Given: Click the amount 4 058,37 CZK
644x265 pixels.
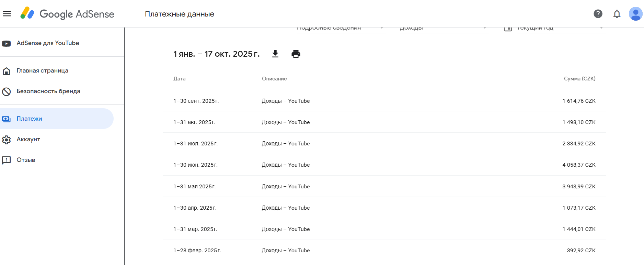Looking at the screenshot, I should (579, 165).
